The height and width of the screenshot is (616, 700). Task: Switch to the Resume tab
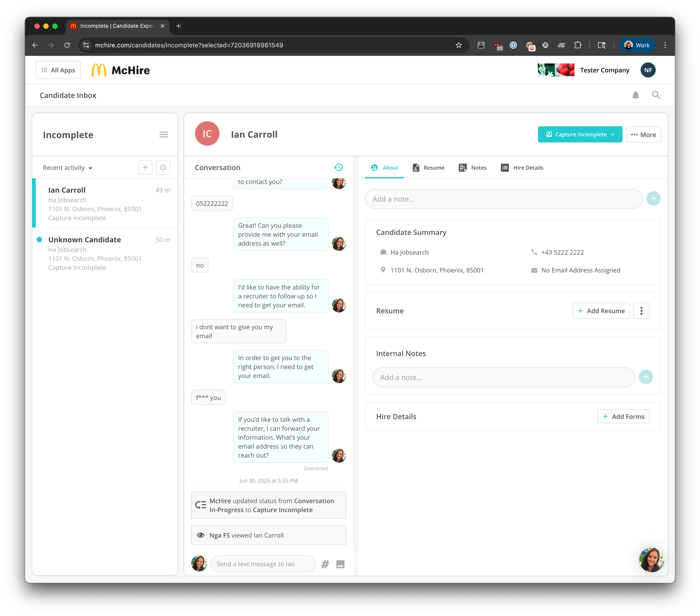pyautogui.click(x=428, y=168)
